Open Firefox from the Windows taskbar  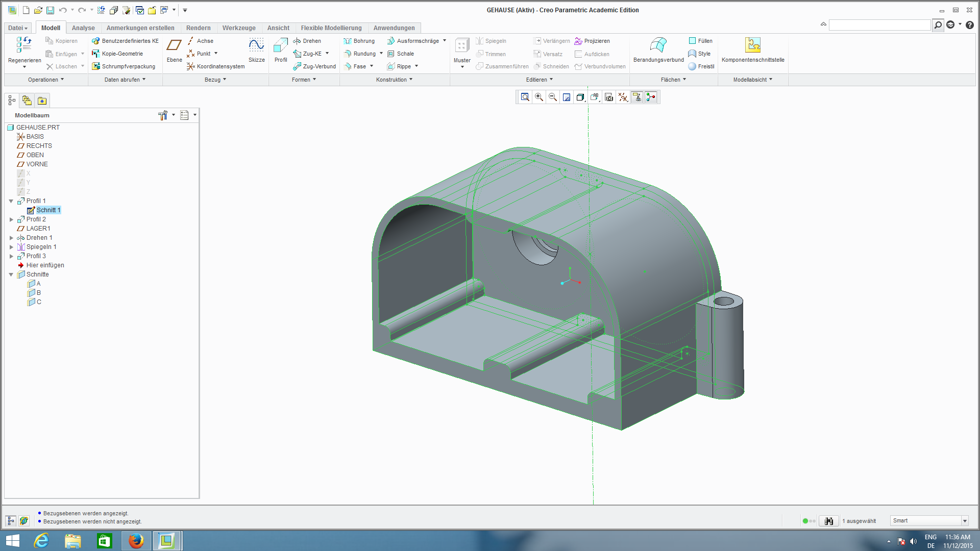click(136, 540)
